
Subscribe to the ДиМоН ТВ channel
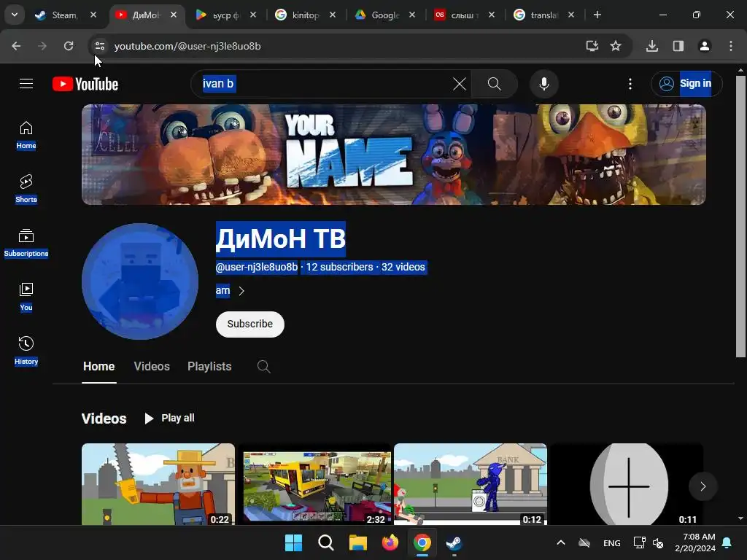pyautogui.click(x=249, y=324)
